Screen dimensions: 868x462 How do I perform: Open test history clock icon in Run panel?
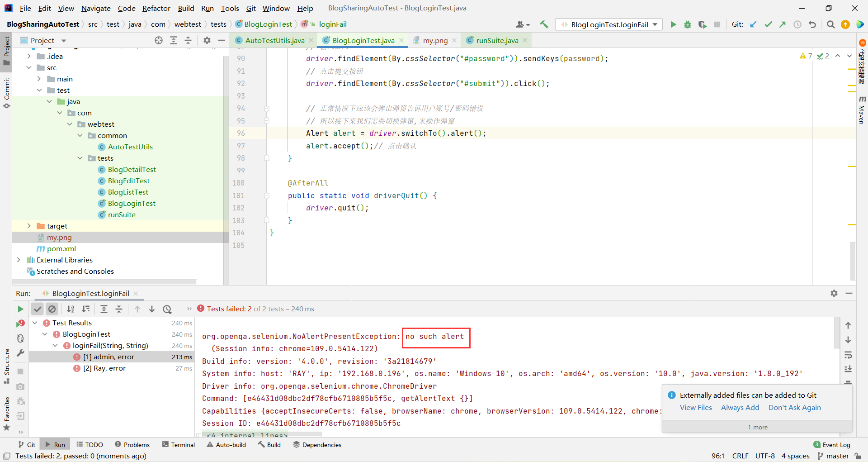[x=167, y=309]
